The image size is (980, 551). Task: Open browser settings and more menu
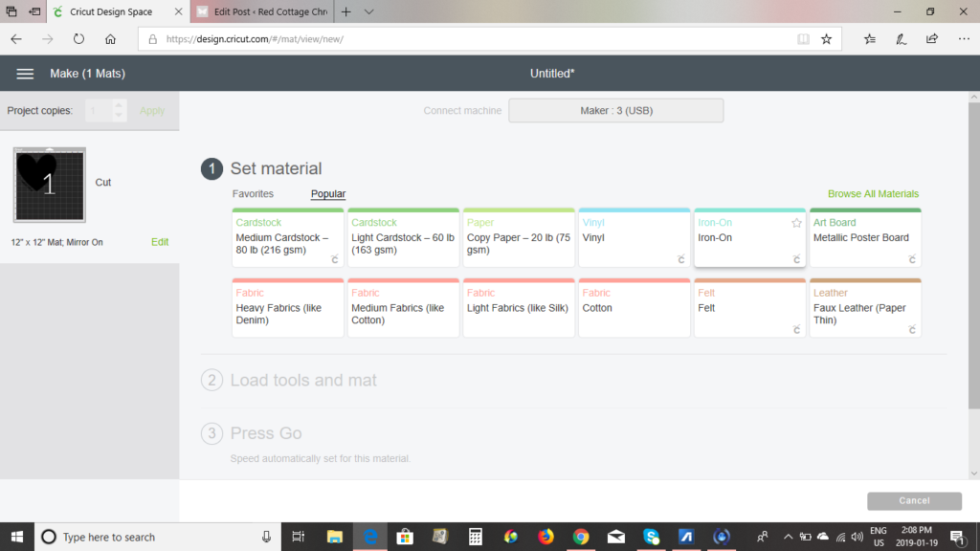tap(964, 38)
